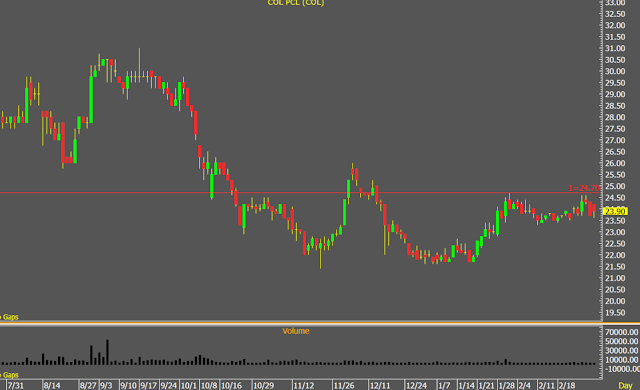Click the 70000.00 volume axis label
Screen dimensions: 640x390
(x=622, y=332)
